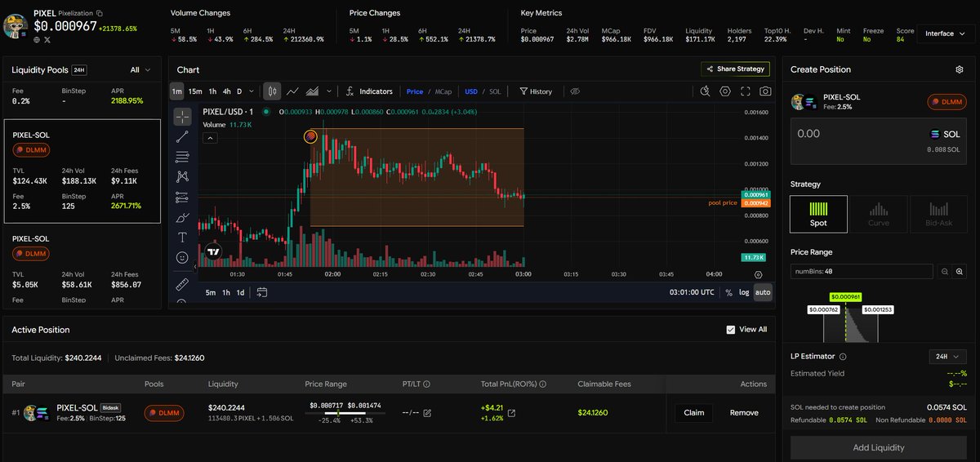Switch chart denomination to USD
Screen dimensions: 980x462
coord(471,91)
